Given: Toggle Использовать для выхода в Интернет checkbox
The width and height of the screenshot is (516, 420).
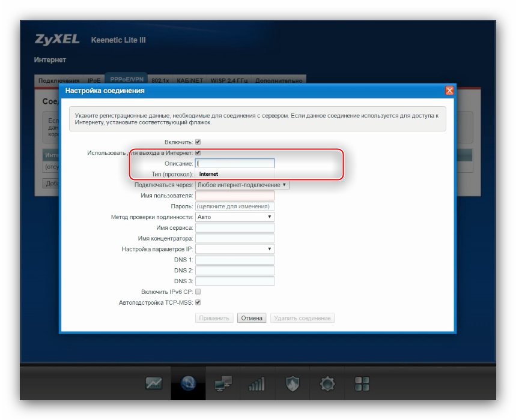Looking at the screenshot, I should tap(198, 153).
